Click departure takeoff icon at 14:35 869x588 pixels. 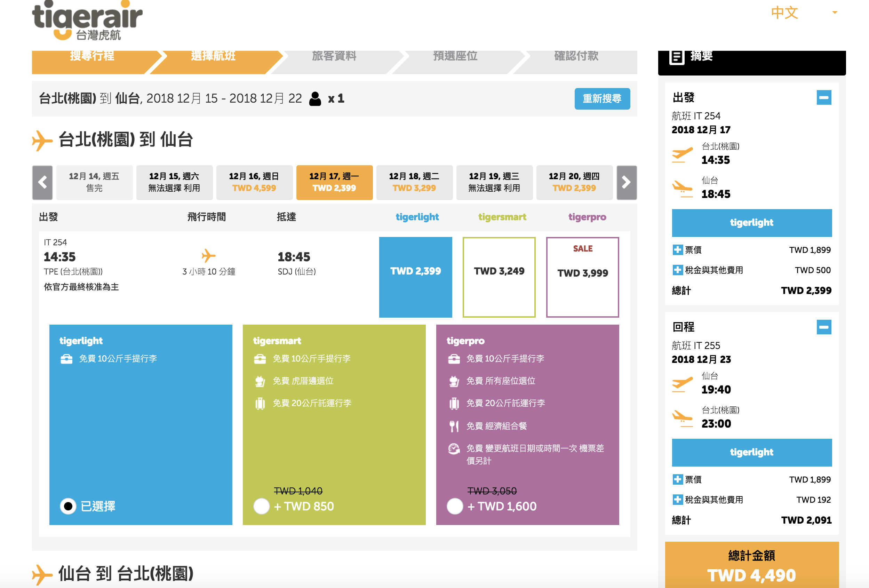tap(683, 155)
